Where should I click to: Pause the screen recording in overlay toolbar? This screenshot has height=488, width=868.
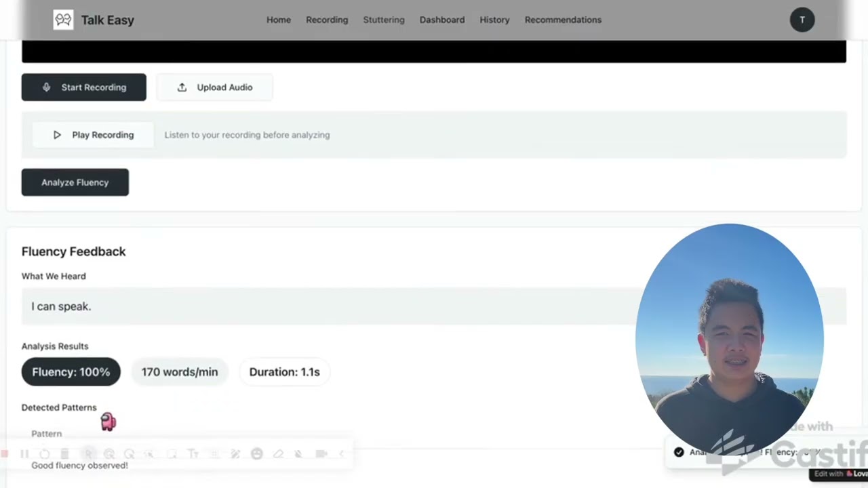point(24,453)
